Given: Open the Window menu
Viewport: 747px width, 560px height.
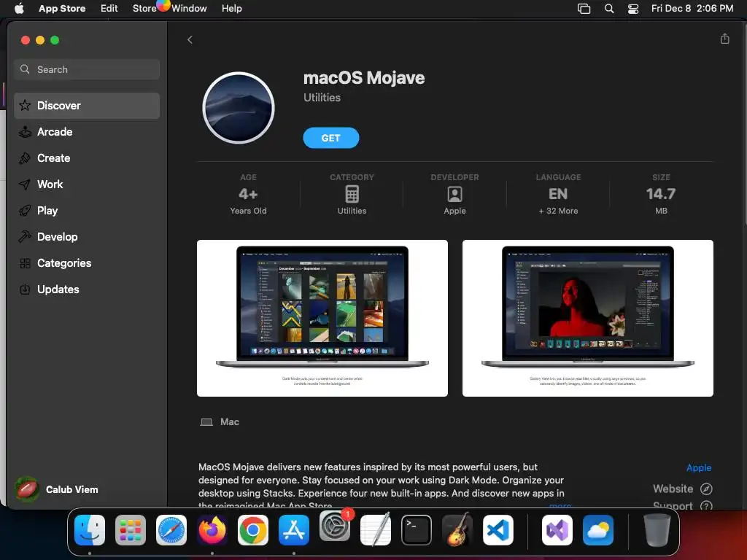Looking at the screenshot, I should point(189,8).
